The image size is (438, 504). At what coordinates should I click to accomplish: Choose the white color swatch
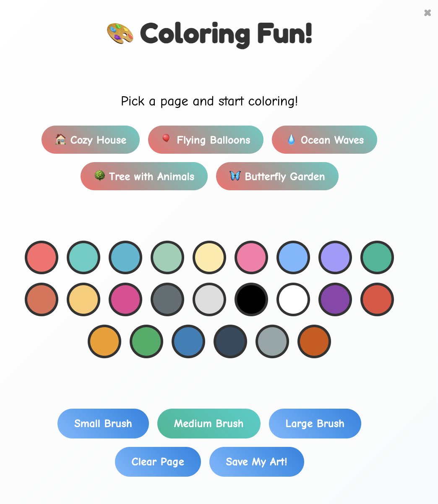pyautogui.click(x=293, y=299)
